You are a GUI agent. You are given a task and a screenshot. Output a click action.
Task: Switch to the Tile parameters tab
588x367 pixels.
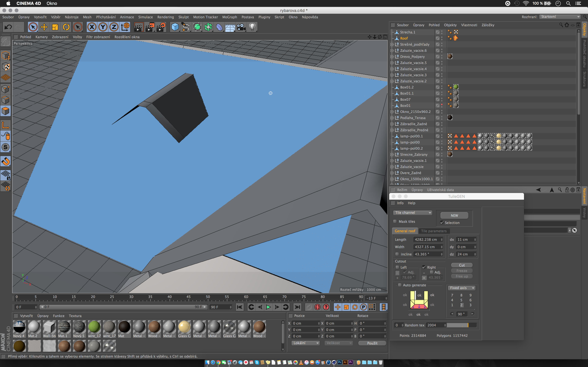click(434, 231)
